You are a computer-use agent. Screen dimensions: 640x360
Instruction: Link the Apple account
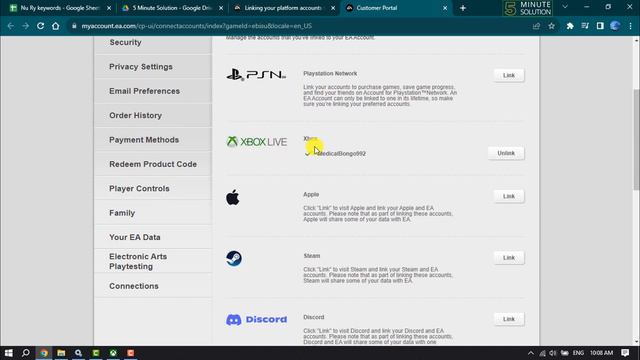[x=509, y=196]
